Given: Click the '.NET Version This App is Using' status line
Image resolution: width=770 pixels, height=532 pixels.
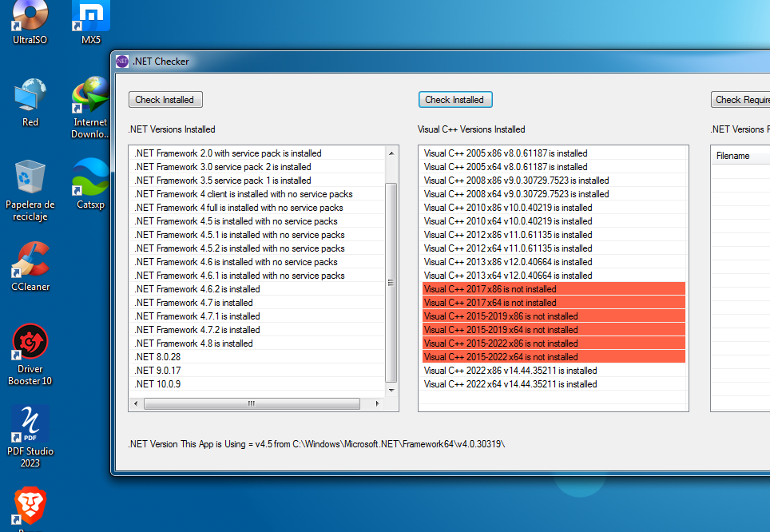Looking at the screenshot, I should click(x=317, y=444).
